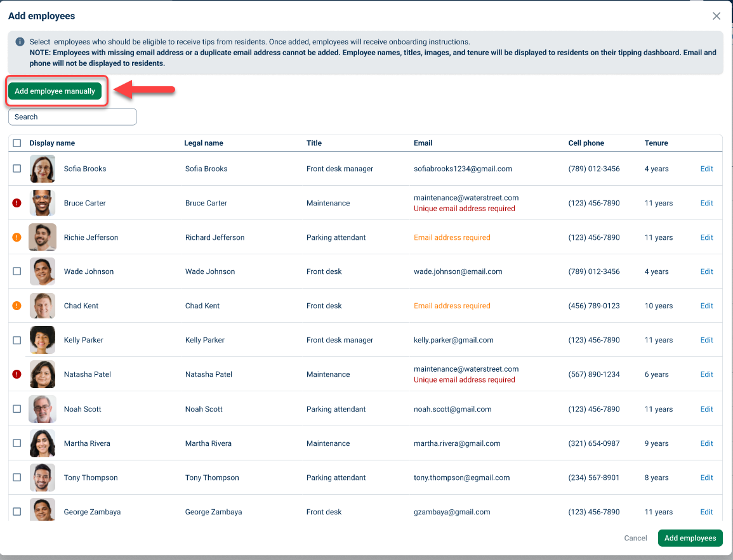Click Richie Jefferson's 'Email address required' warning

(452, 237)
